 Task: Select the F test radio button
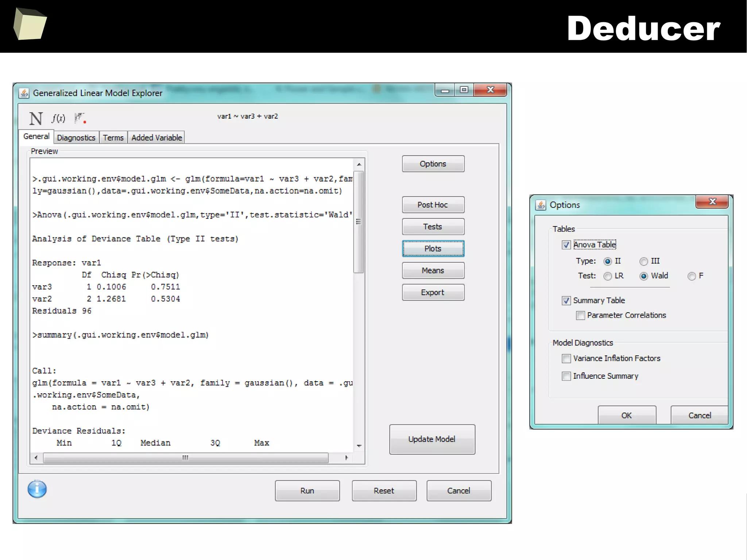click(692, 276)
